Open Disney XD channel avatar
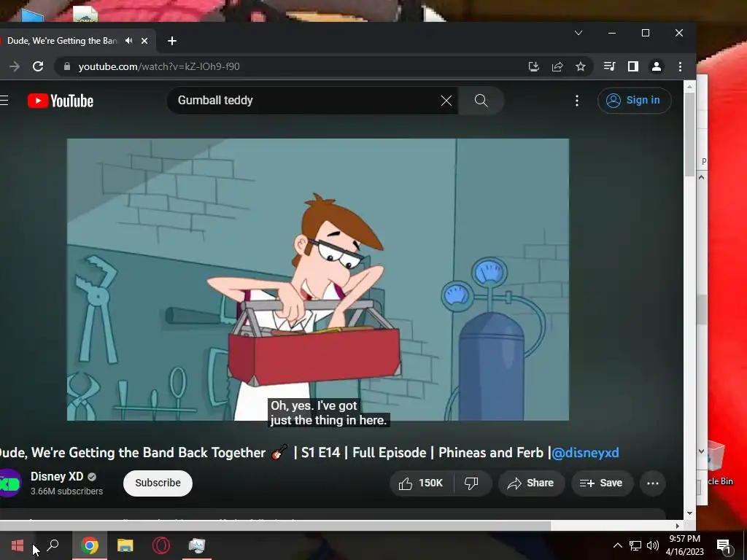This screenshot has height=560, width=747. (x=9, y=483)
